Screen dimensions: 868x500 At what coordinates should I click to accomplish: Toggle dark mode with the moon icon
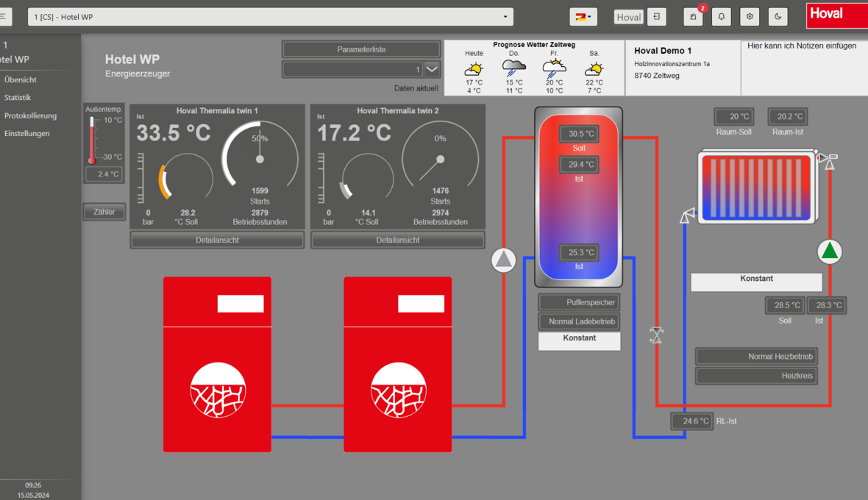pyautogui.click(x=778, y=17)
